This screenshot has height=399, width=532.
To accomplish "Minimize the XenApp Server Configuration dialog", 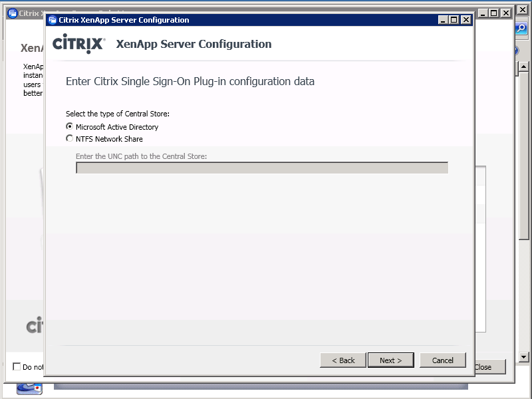I will coord(443,20).
